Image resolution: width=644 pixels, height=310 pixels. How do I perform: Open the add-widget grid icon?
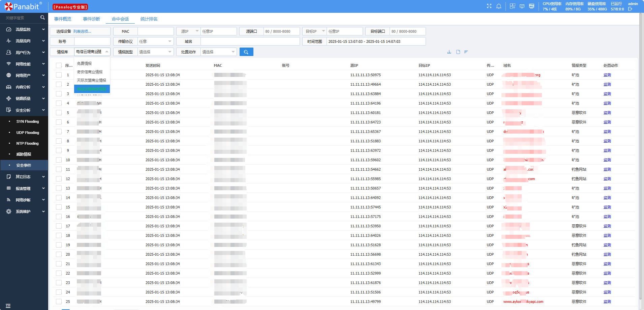click(x=513, y=6)
